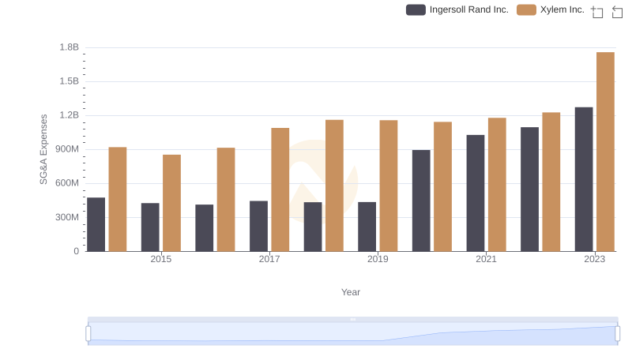
Task: Click the Ingersoll Rand bar for 2019
Action: click(367, 227)
